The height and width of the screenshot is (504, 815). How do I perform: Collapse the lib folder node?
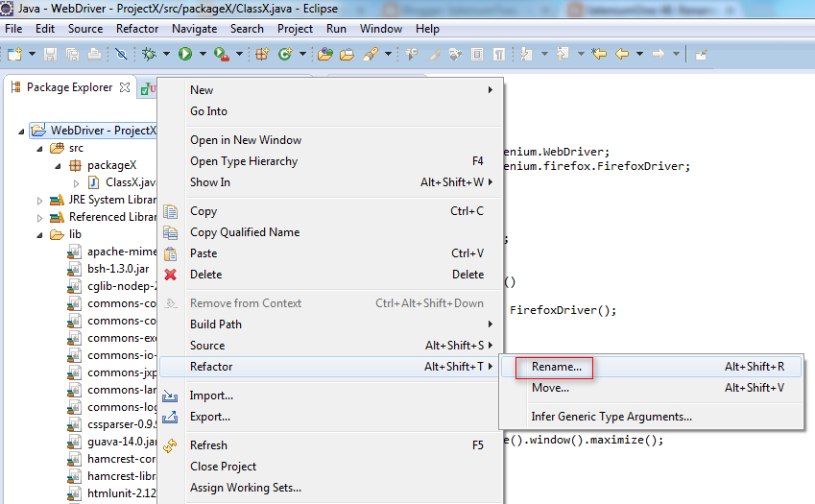40,235
